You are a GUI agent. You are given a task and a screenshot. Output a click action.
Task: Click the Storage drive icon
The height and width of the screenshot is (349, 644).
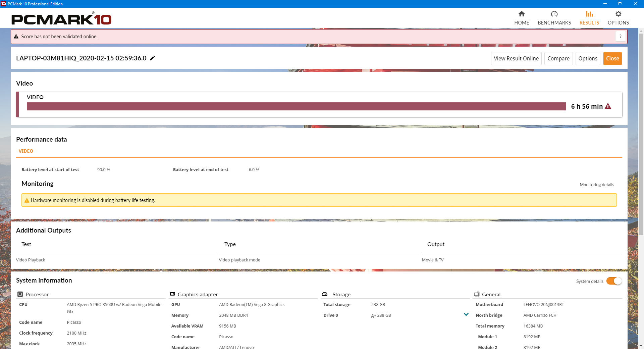[x=325, y=294]
